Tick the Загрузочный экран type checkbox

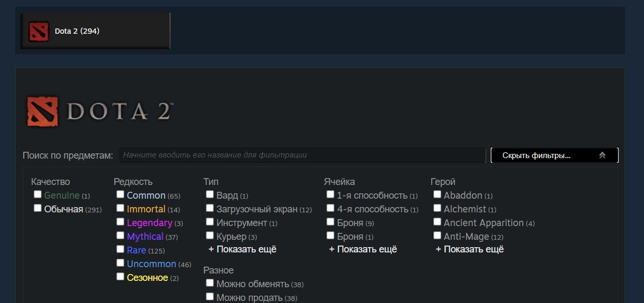pos(210,208)
